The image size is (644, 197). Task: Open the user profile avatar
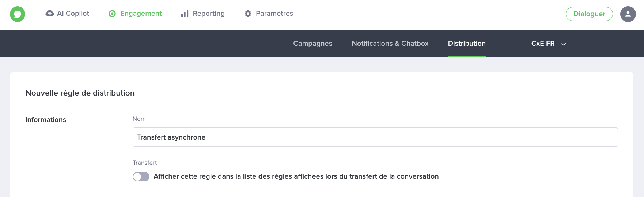click(x=628, y=14)
